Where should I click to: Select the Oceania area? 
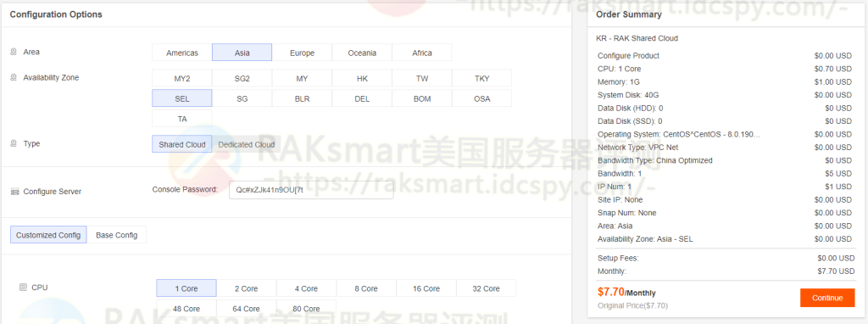click(362, 53)
